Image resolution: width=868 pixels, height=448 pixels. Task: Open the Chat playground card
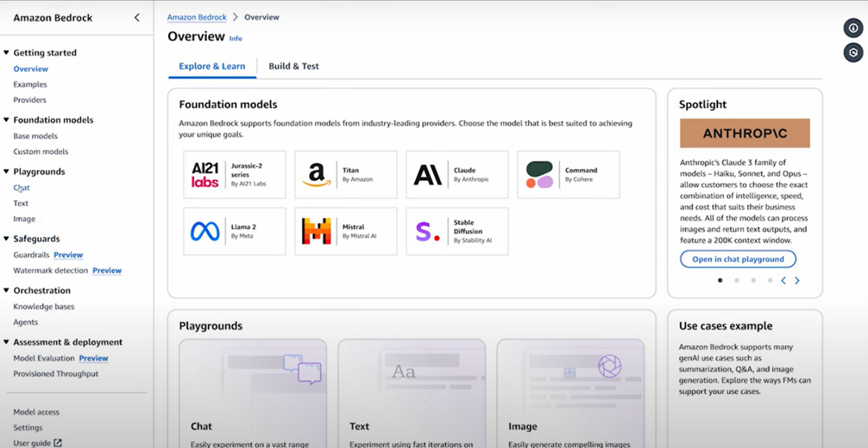coord(252,393)
